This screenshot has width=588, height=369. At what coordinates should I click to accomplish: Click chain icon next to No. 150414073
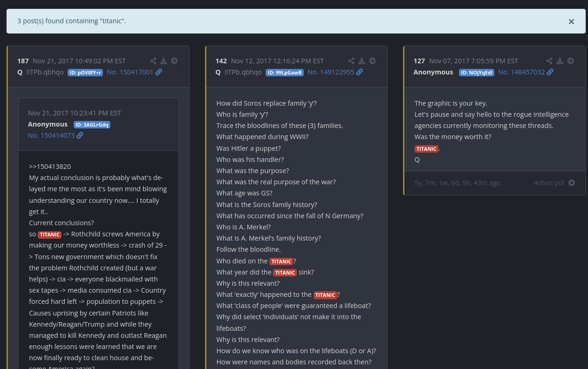coord(80,135)
